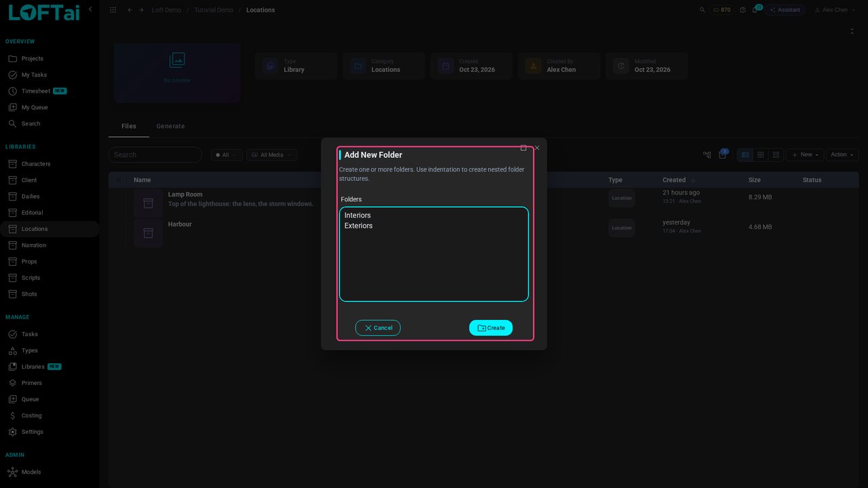Screen dimensions: 868x488
Task: Go to Tutorial Demo breadcrumb
Action: pyautogui.click(x=214, y=10)
